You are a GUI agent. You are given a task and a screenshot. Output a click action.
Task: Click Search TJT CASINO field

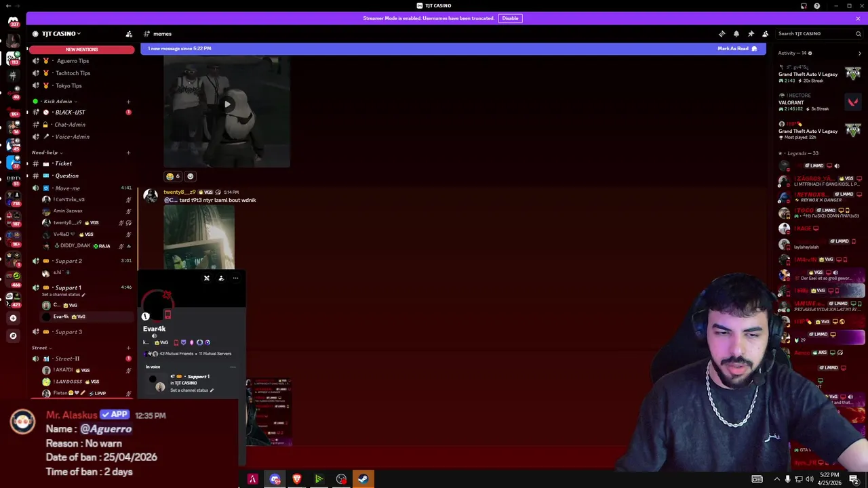819,34
